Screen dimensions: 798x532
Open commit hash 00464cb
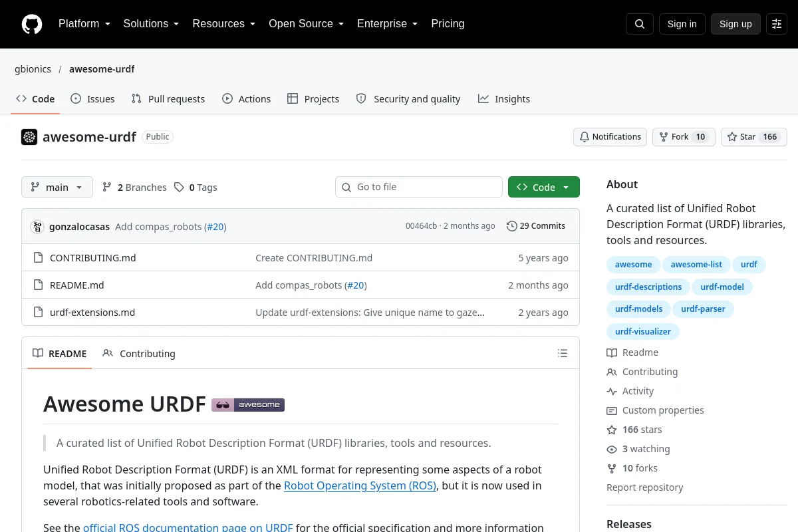(x=421, y=226)
